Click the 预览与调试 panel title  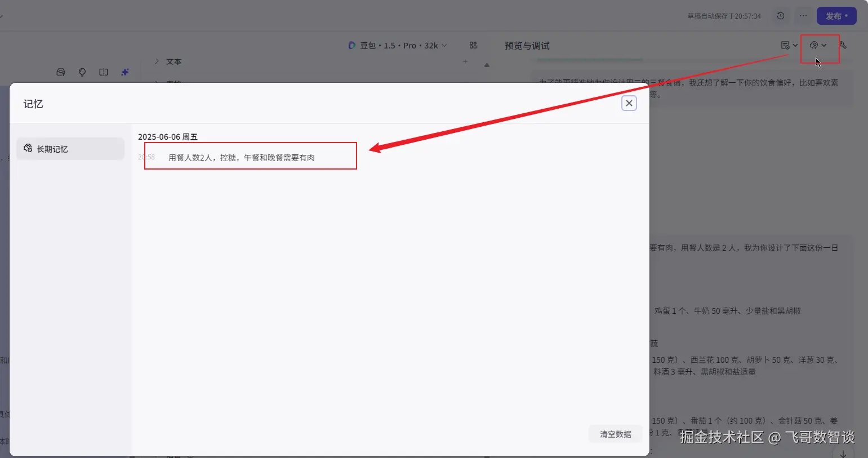pyautogui.click(x=527, y=46)
